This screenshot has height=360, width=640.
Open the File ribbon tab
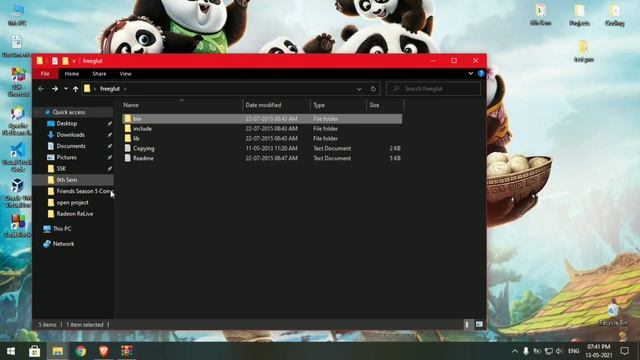(x=45, y=74)
